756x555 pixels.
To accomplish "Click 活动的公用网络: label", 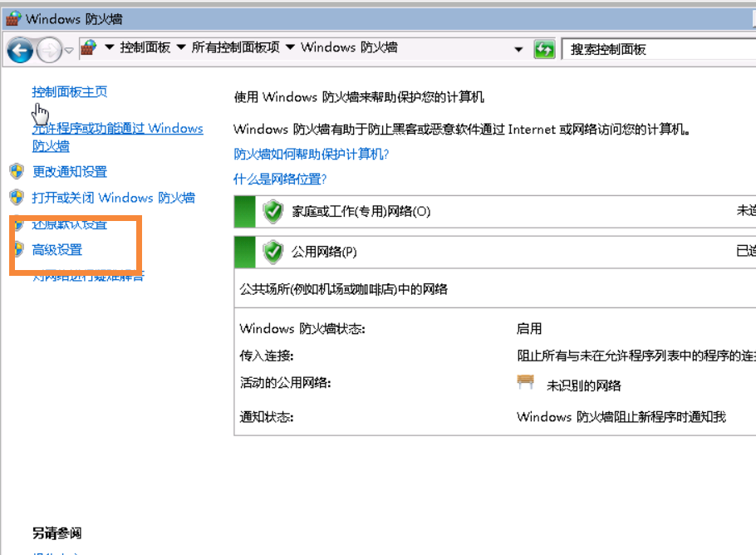I will pos(286,383).
